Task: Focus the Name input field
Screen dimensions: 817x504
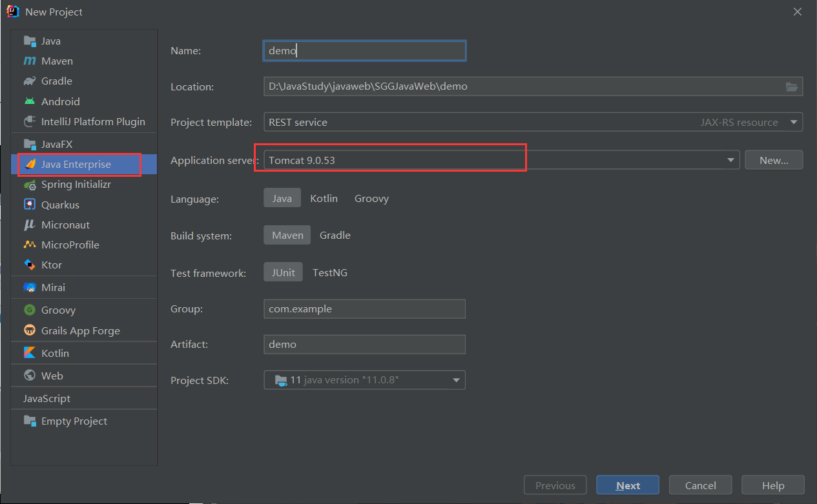Action: [x=364, y=51]
